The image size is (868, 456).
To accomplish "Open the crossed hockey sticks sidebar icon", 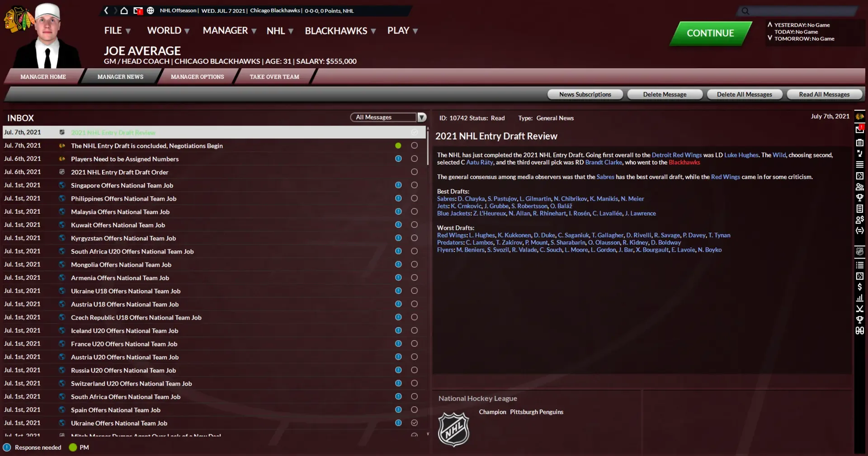I will [x=859, y=309].
